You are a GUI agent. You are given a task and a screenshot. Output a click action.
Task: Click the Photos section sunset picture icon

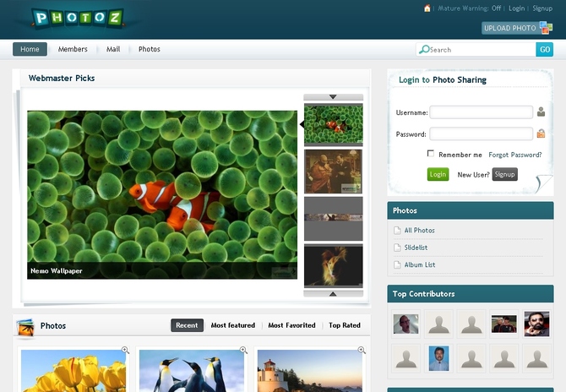pyautogui.click(x=25, y=328)
